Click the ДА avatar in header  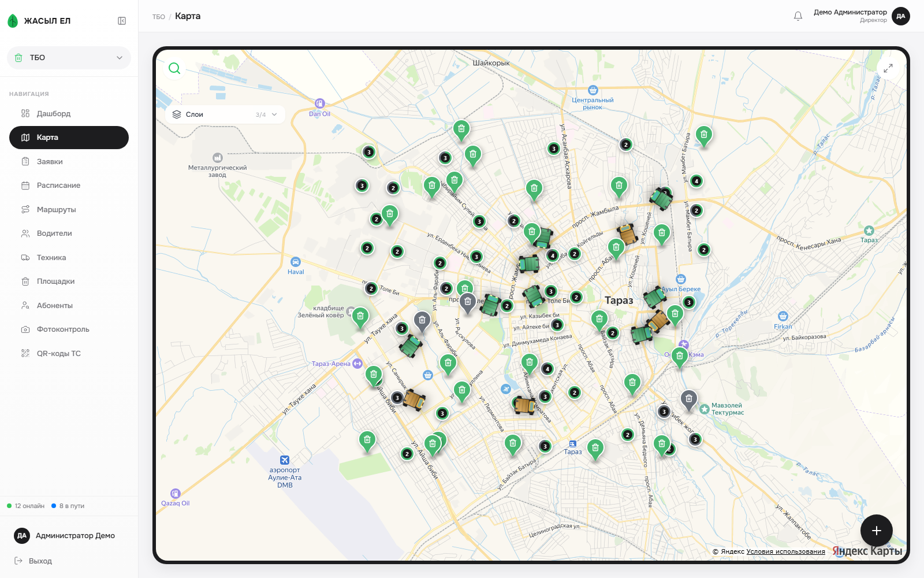(x=901, y=16)
